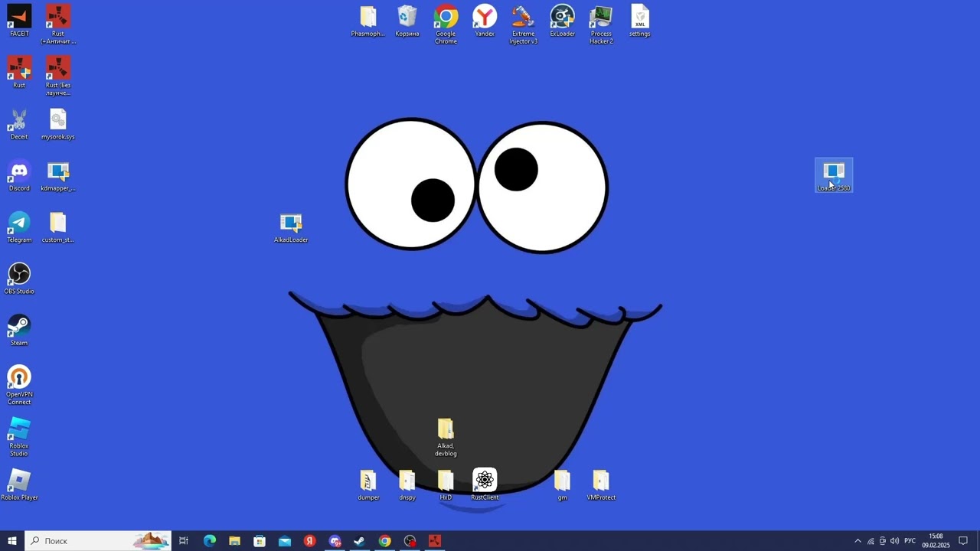
Task: Select the mysorok.sys file icon
Action: click(58, 124)
